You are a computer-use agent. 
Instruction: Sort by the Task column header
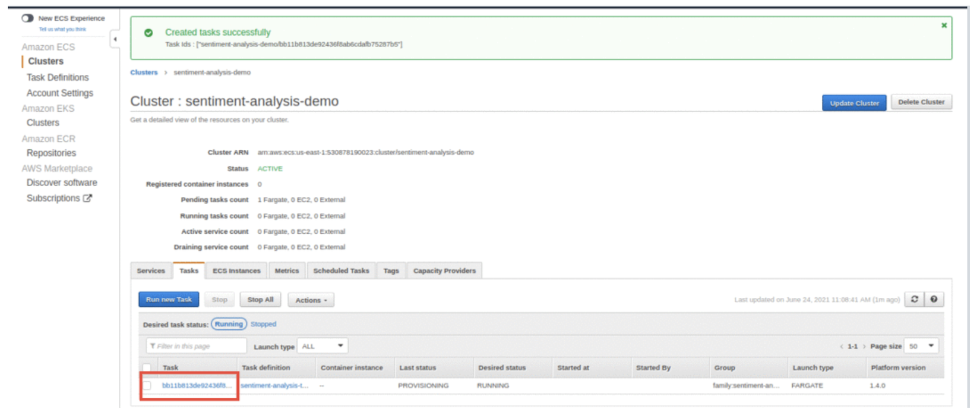(170, 368)
